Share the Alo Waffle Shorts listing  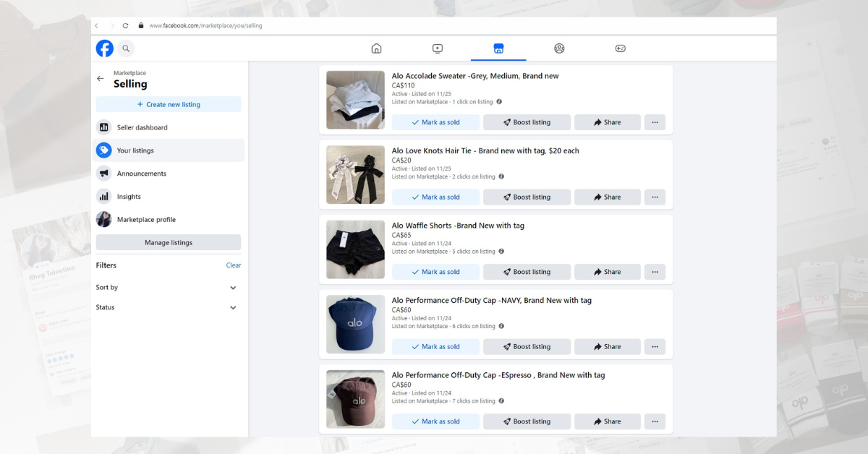click(608, 272)
